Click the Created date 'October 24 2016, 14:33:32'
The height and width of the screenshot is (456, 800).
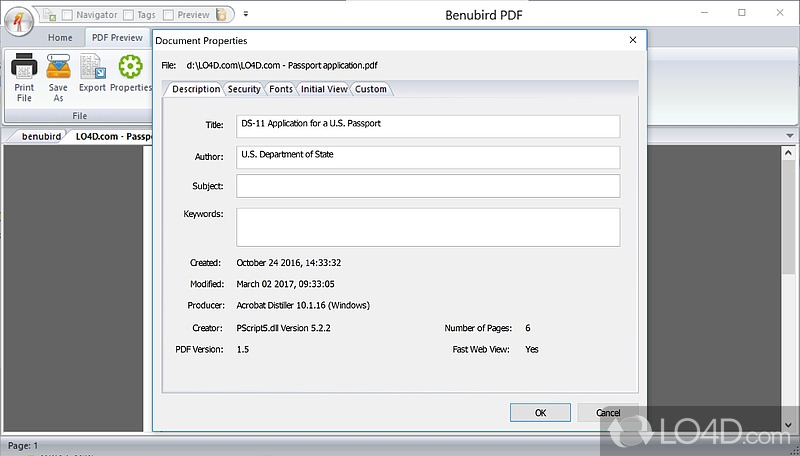coord(289,263)
